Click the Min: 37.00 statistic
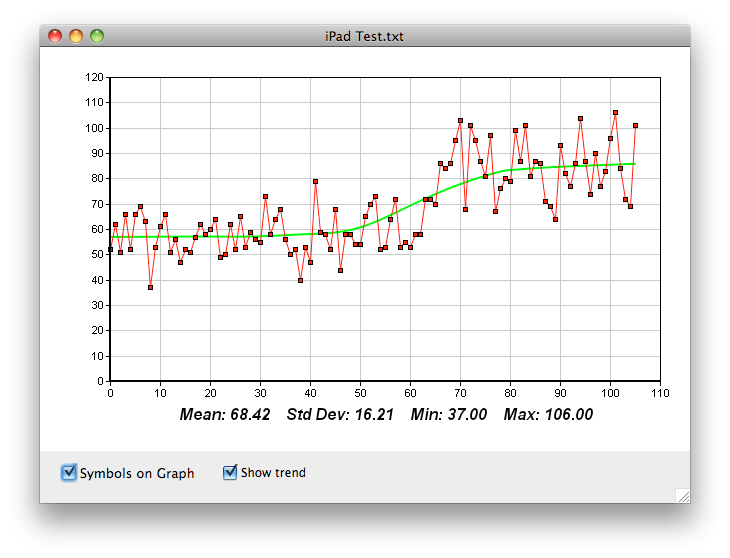Screen dimensions: 730x558 click(449, 414)
